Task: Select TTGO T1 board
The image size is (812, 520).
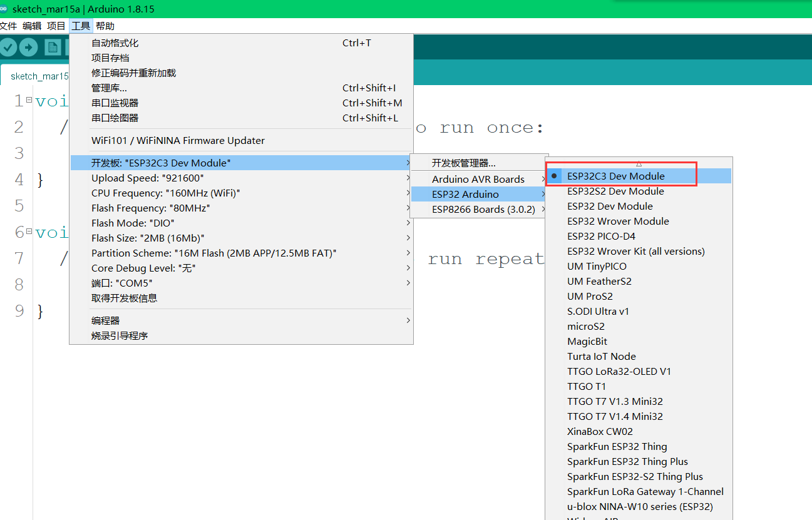Action: click(x=639, y=387)
